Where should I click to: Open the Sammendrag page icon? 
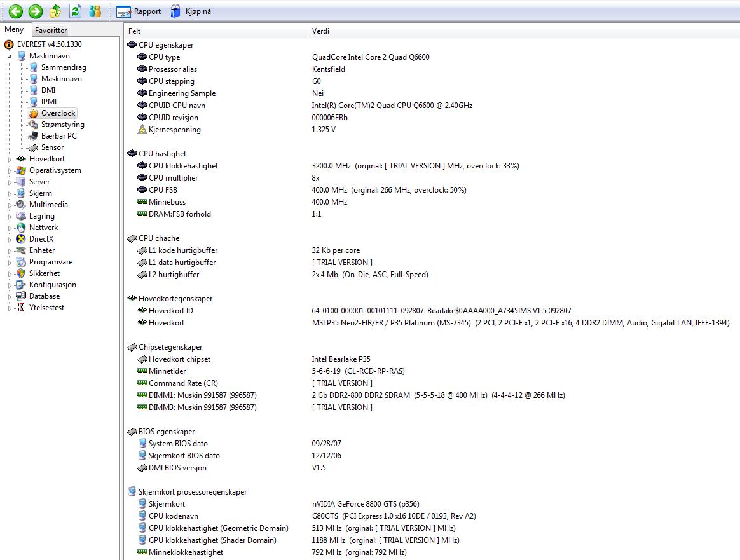(33, 67)
